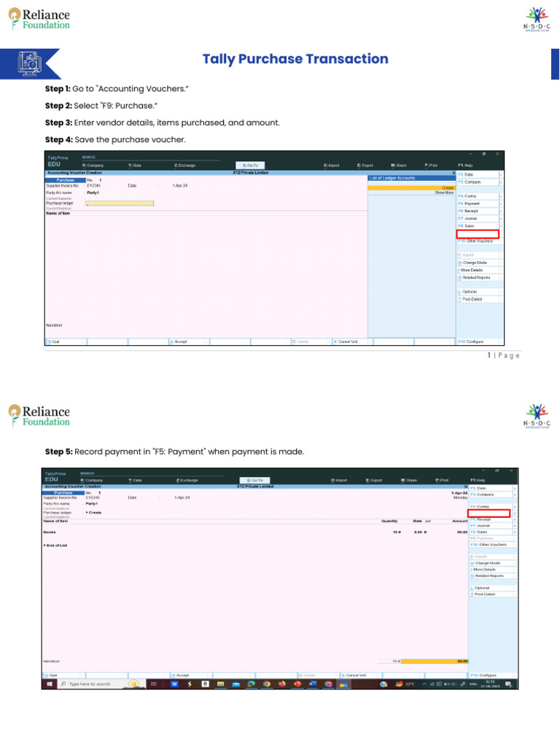Select F10: Other Vouchers in first Tally window
The image size is (560, 747).
478,241
